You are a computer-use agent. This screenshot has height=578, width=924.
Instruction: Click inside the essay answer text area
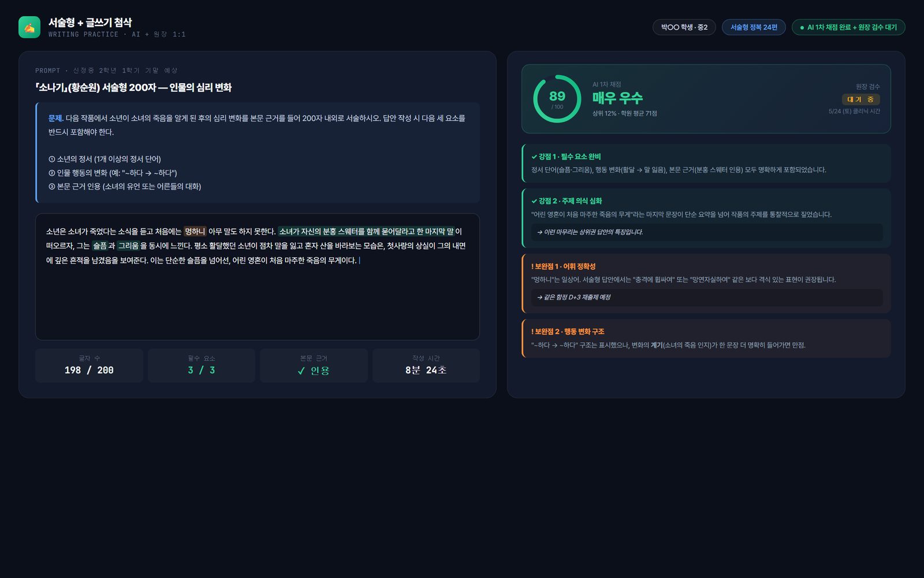258,277
